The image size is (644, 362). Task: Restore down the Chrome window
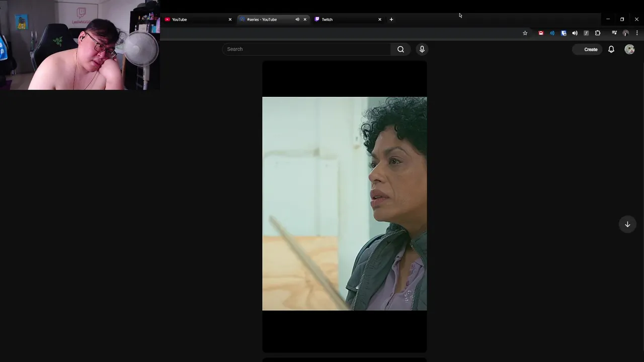tap(622, 19)
